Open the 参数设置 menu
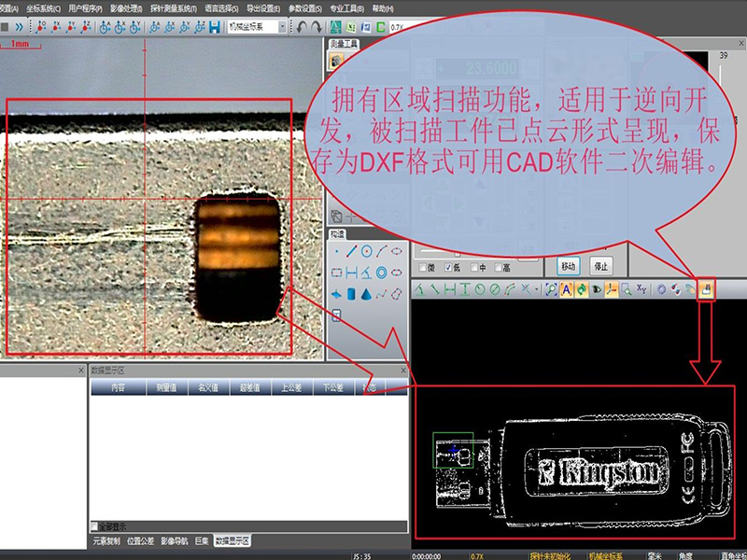Screen dimensions: 747x560 click(x=305, y=8)
